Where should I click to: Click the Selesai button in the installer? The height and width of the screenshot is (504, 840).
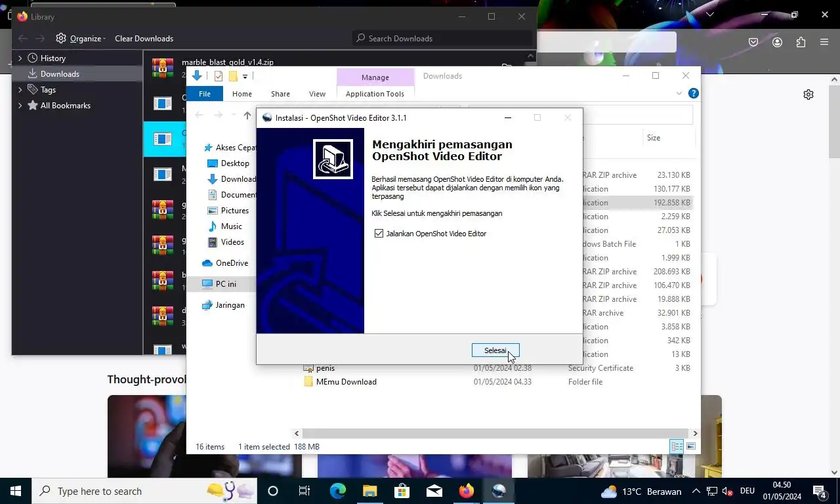[495, 350]
